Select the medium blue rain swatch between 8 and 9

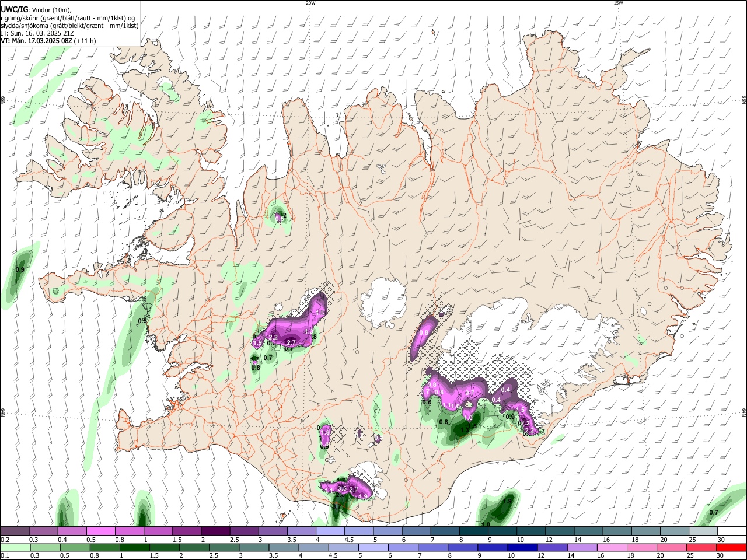click(x=463, y=548)
